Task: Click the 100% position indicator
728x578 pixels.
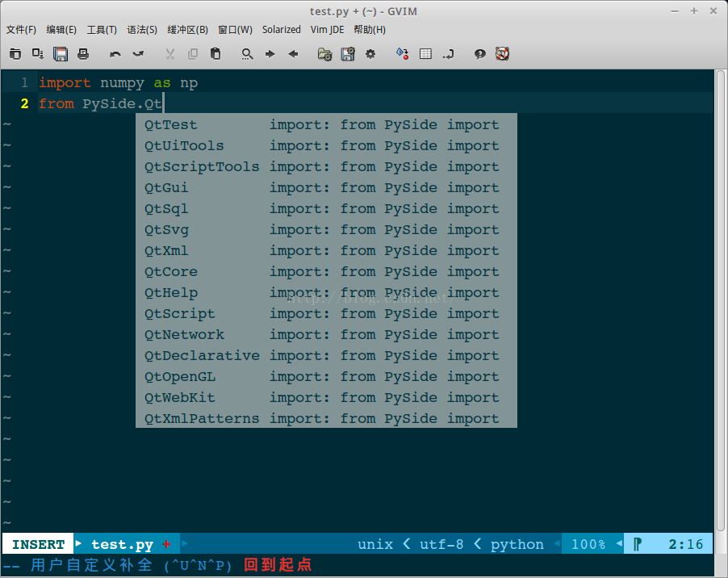Action: tap(588, 544)
